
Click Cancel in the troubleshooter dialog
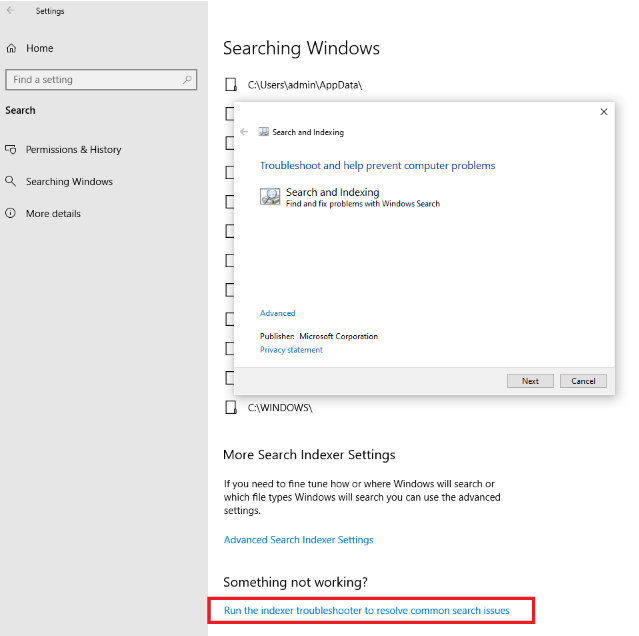(x=583, y=381)
